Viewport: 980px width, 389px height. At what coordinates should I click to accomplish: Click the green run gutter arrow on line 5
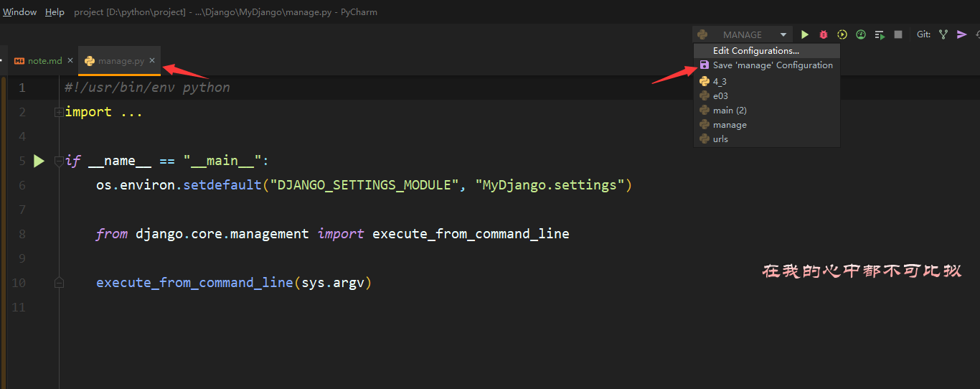pyautogui.click(x=39, y=161)
